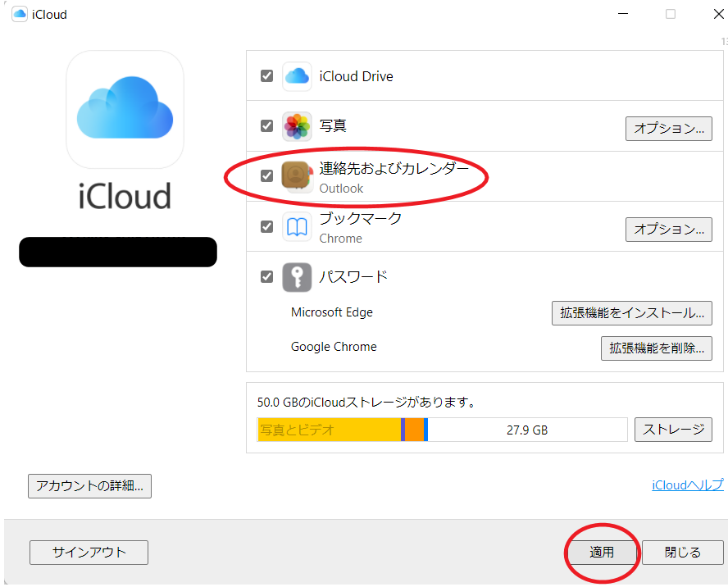This screenshot has width=728, height=587.
Task: Click the large iCloud logo
Action: tap(125, 110)
